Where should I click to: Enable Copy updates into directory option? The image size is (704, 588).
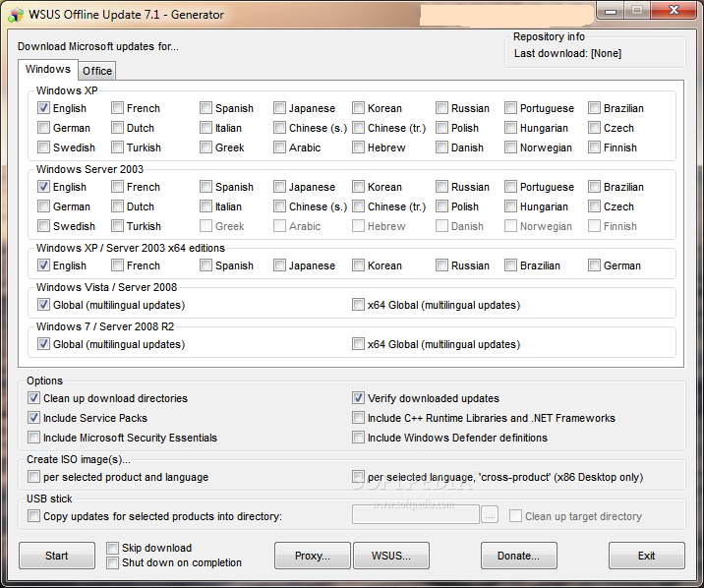(33, 516)
